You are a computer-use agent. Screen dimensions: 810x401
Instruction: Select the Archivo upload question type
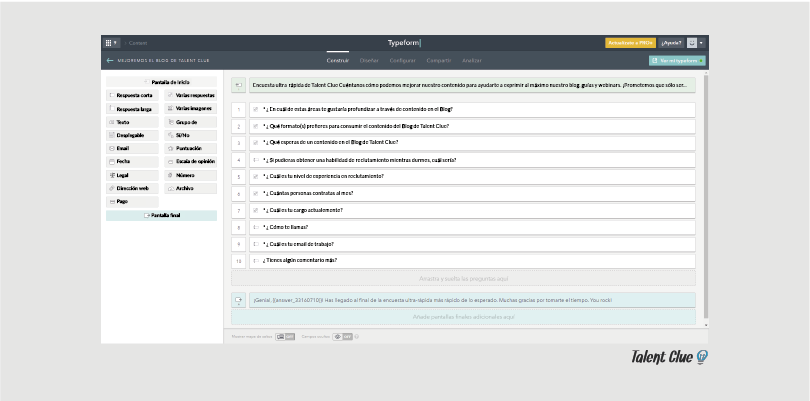coord(191,188)
